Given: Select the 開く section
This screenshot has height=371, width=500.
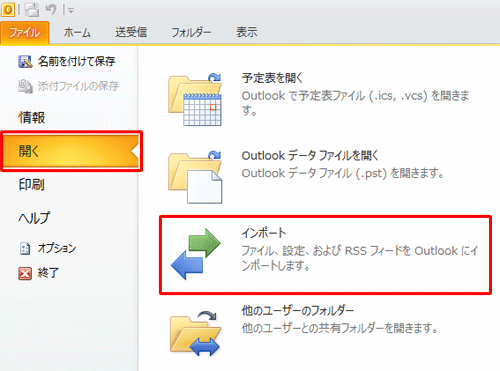Looking at the screenshot, I should point(70,151).
